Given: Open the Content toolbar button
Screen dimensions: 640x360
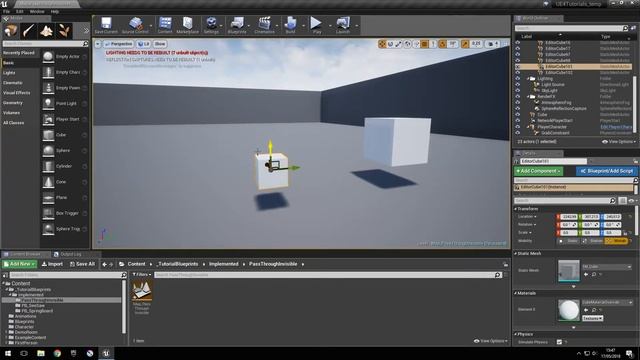Looking at the screenshot, I should (165, 25).
